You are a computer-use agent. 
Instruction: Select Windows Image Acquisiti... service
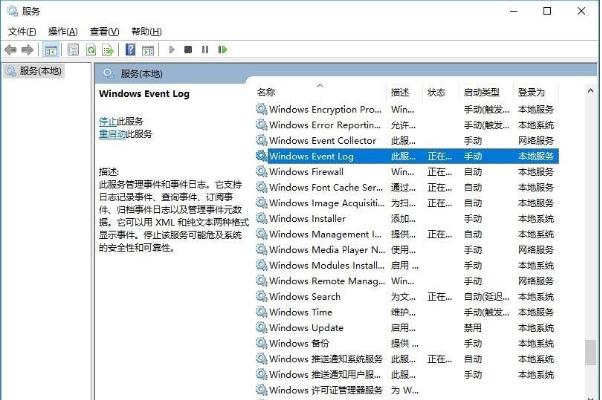pos(407,203)
